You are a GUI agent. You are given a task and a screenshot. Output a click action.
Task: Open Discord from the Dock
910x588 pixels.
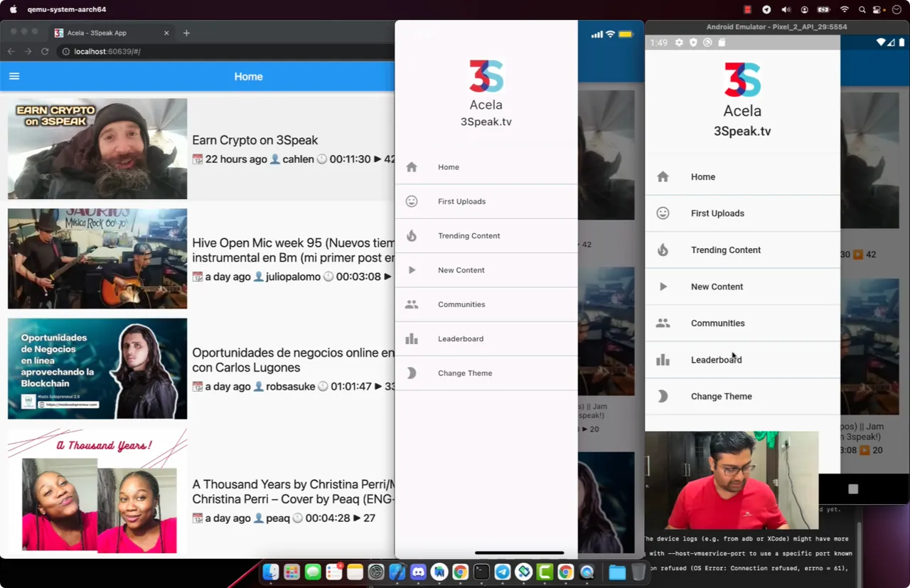(418, 572)
